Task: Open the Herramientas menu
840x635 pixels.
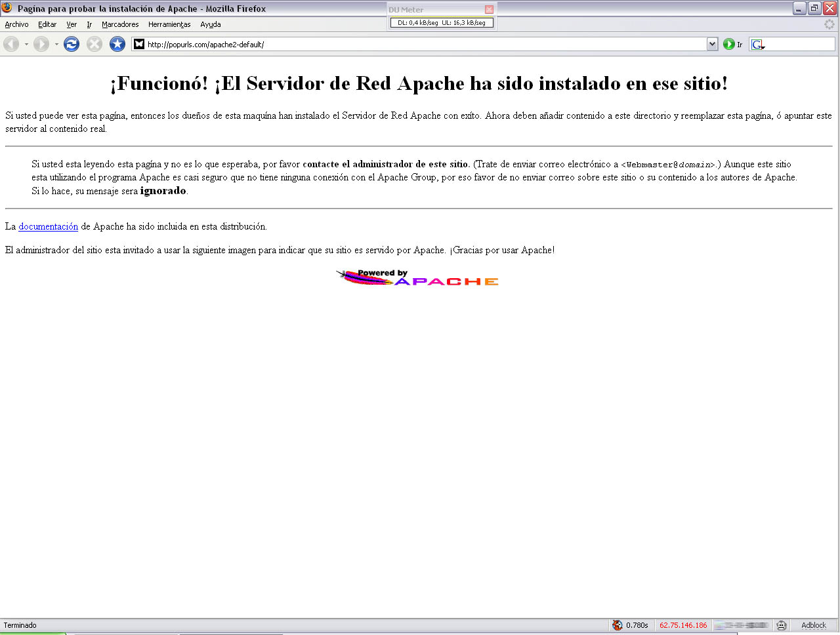Action: point(169,24)
